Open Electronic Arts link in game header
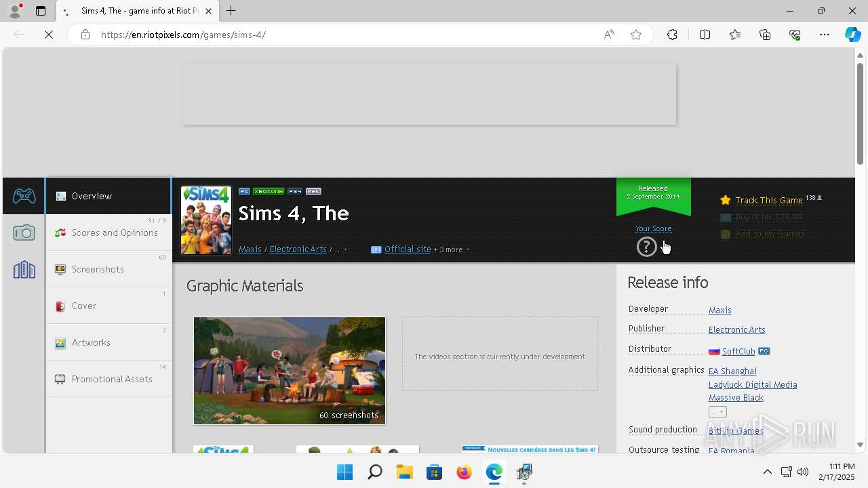Screen dimensions: 868x488 click(x=298, y=249)
